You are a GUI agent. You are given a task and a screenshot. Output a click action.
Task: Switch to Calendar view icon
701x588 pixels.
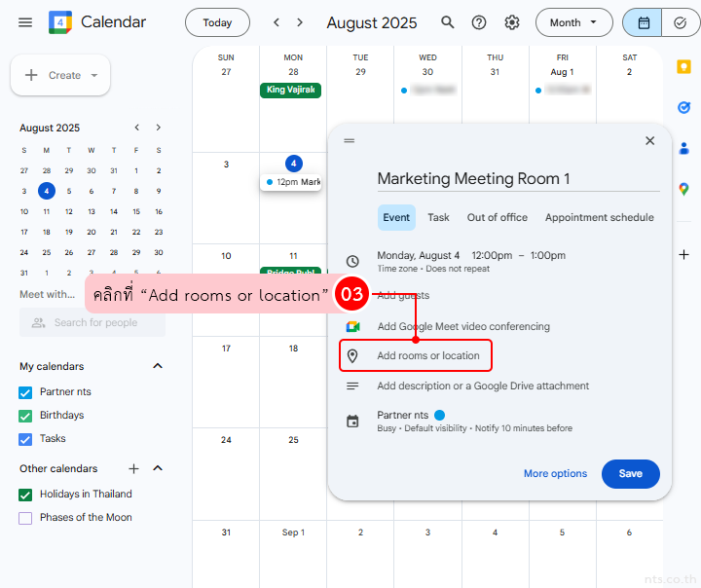[x=643, y=22]
